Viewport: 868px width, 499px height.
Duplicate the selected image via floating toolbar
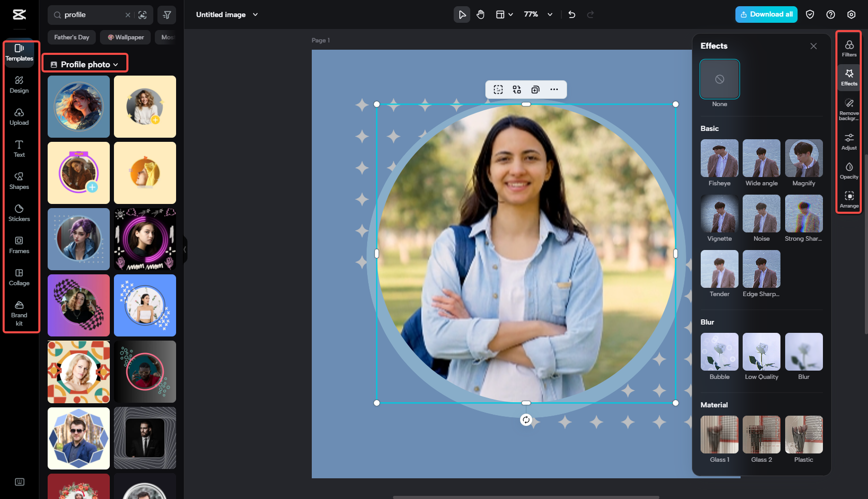tap(536, 90)
